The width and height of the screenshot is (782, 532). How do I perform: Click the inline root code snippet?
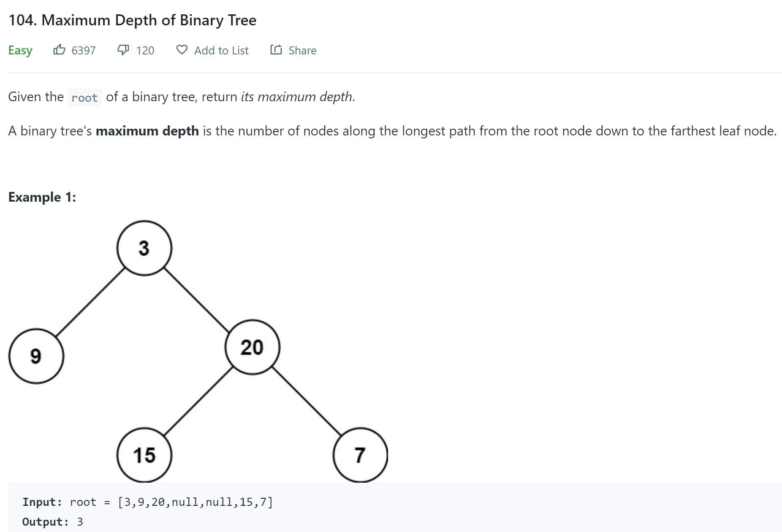click(84, 97)
